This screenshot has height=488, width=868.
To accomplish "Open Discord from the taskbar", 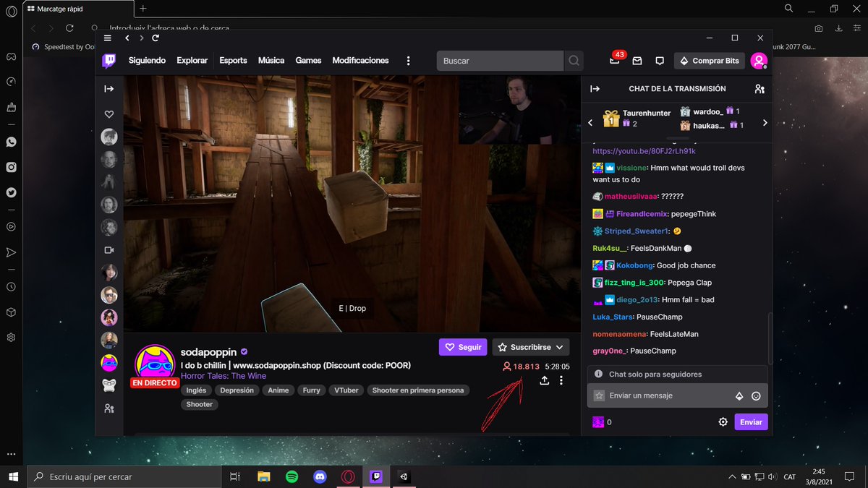I will pos(320,476).
